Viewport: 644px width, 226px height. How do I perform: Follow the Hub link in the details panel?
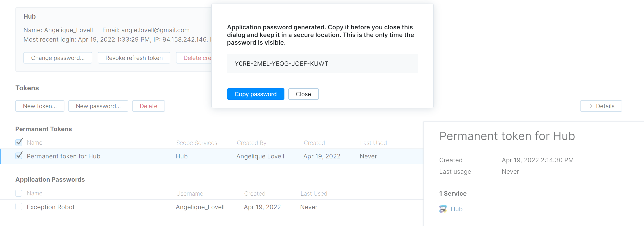457,209
